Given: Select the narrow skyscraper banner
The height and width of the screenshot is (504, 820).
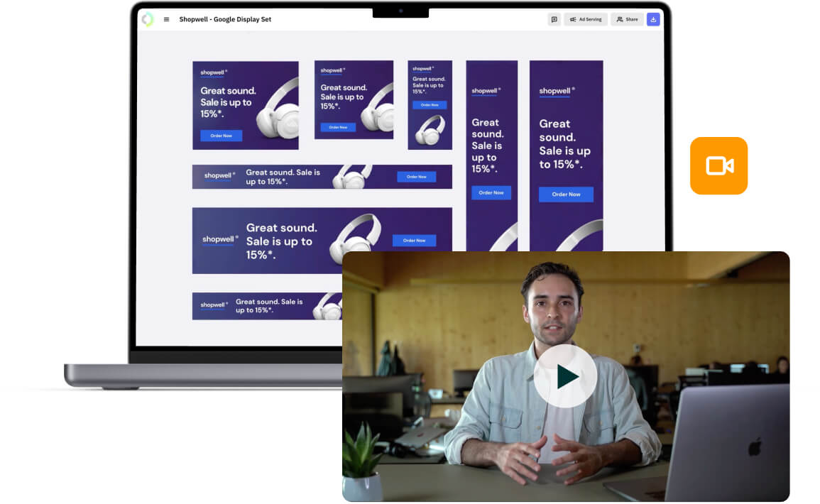Looking at the screenshot, I should (x=491, y=155).
